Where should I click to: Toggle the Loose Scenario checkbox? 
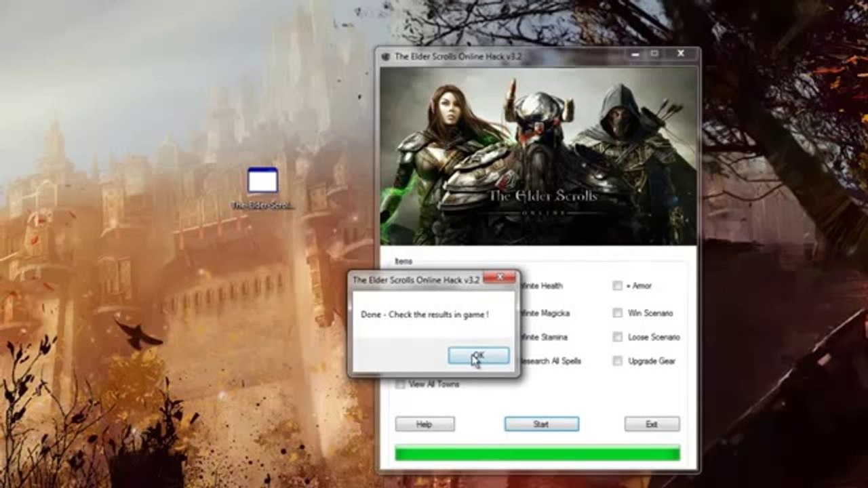click(x=618, y=337)
